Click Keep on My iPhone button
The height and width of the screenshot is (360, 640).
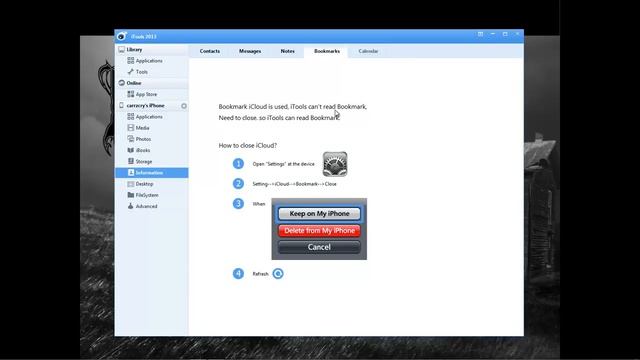[x=319, y=213]
